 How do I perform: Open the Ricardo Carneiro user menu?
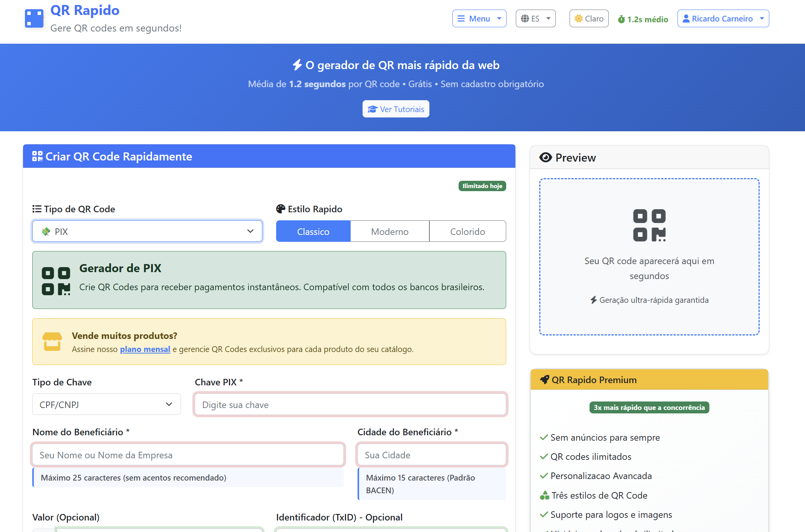[723, 18]
